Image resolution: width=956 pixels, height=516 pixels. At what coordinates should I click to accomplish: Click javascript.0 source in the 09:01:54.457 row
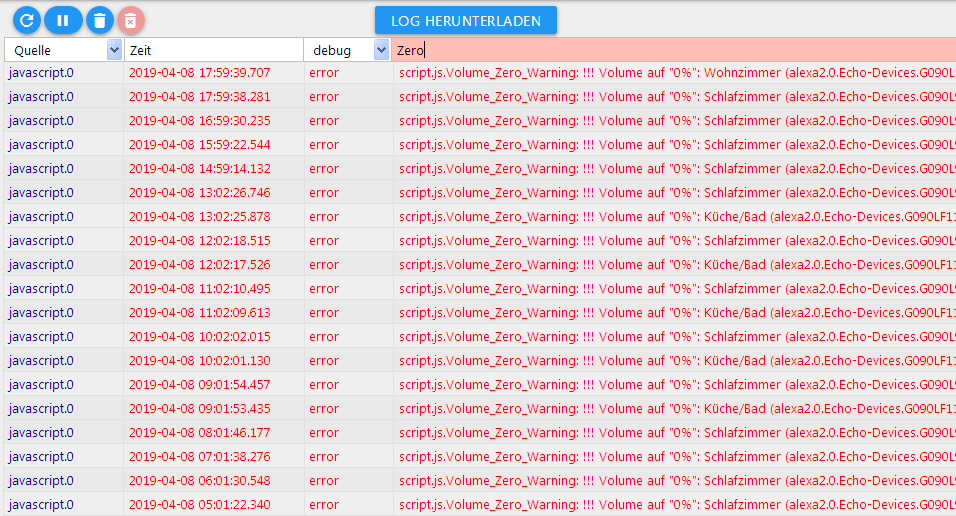coord(41,384)
